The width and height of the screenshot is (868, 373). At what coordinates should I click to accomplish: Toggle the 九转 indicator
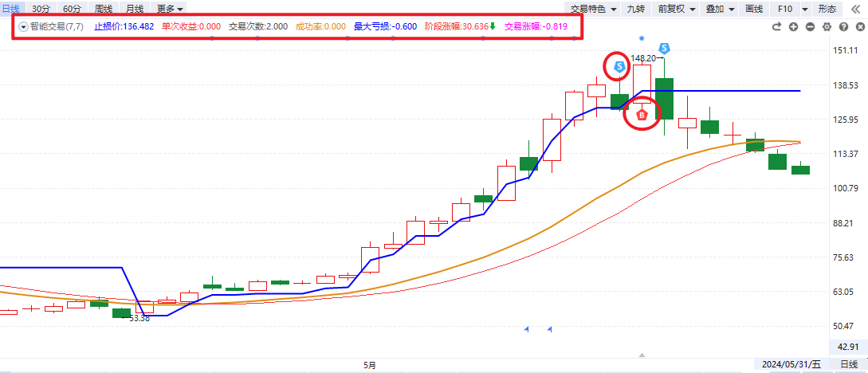pyautogui.click(x=635, y=9)
